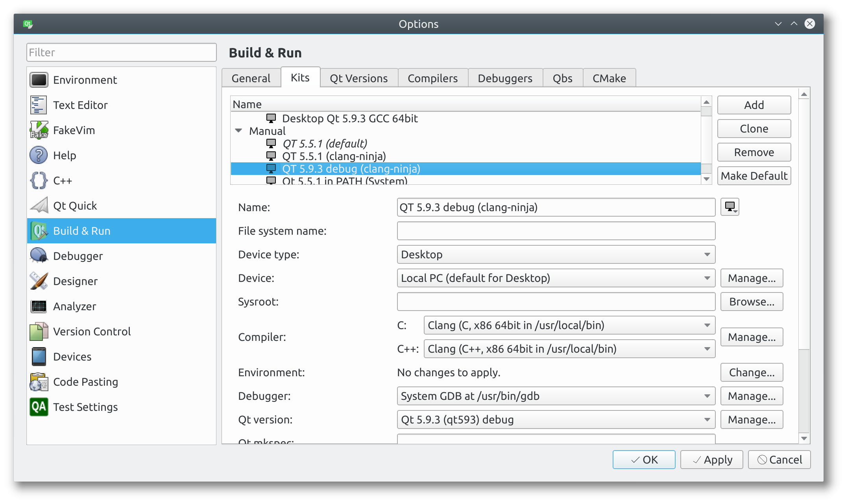Click the Qt Quick sidebar icon

point(38,205)
